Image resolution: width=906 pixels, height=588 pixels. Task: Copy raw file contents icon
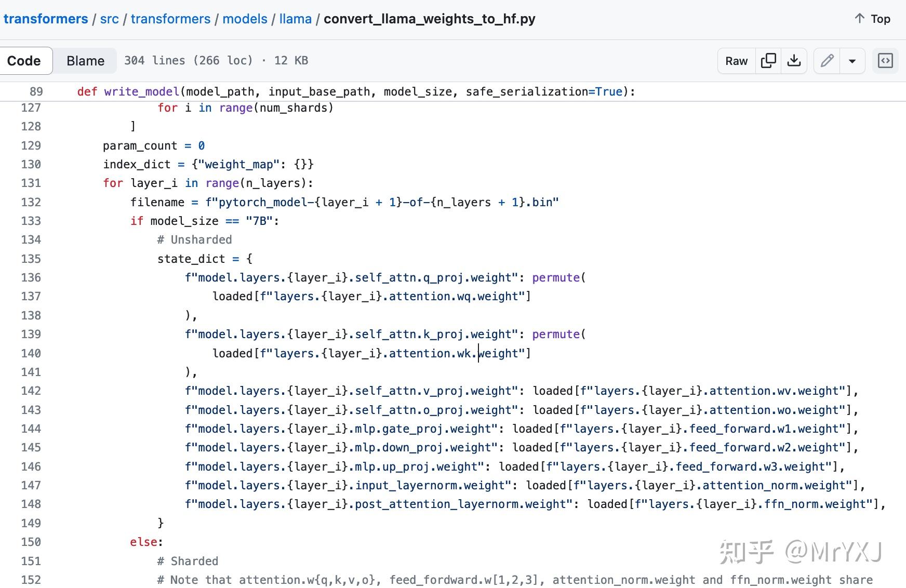tap(768, 61)
